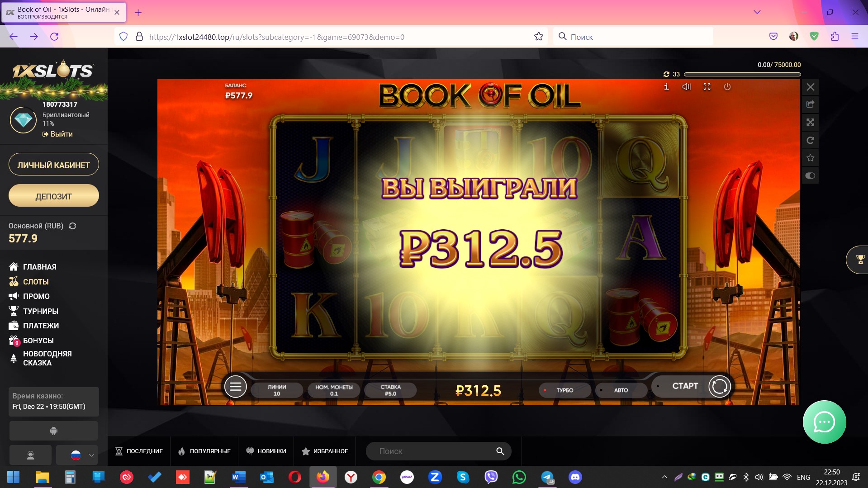Show ПОСЛЕДНИЕ games tab
The width and height of the screenshot is (868, 488).
pyautogui.click(x=139, y=451)
